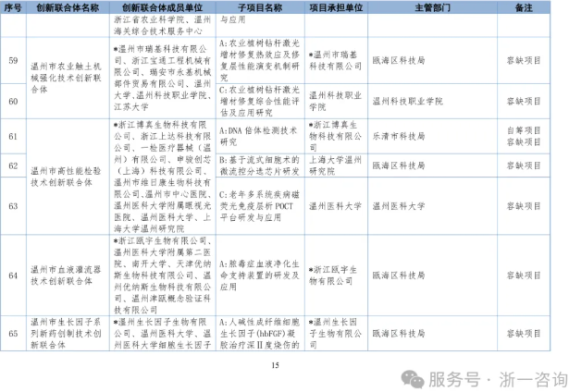Select the 创新联合体名称 column header
This screenshot has height=392, width=569.
pos(69,6)
